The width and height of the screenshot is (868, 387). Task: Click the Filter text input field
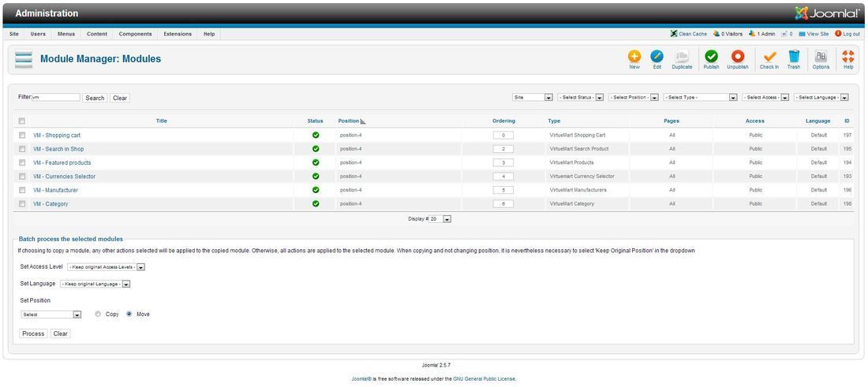[x=56, y=97]
